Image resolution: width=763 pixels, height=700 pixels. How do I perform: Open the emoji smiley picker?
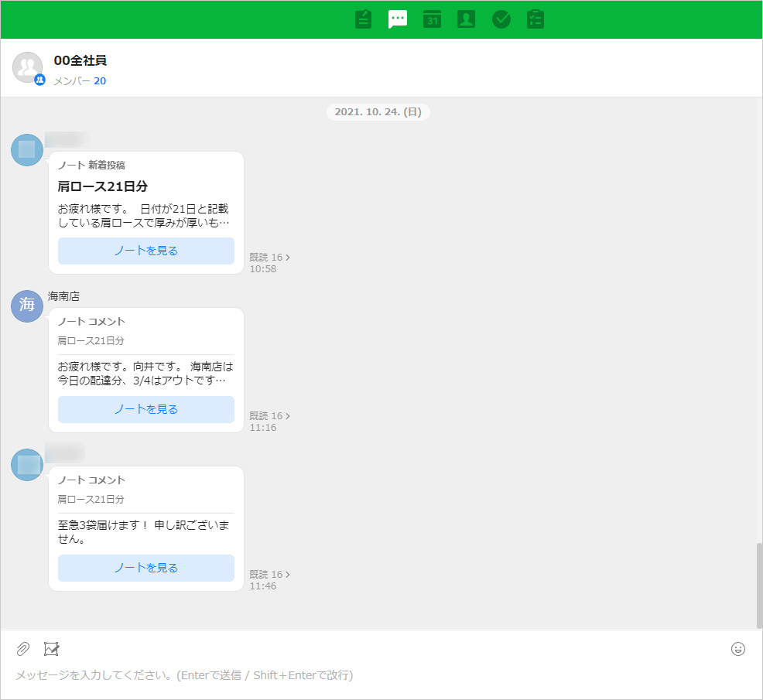click(738, 649)
